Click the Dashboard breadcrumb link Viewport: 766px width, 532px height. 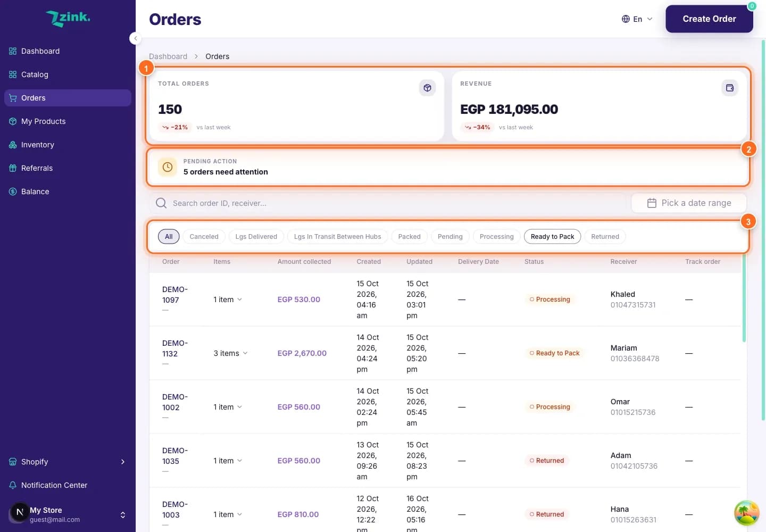pos(168,56)
